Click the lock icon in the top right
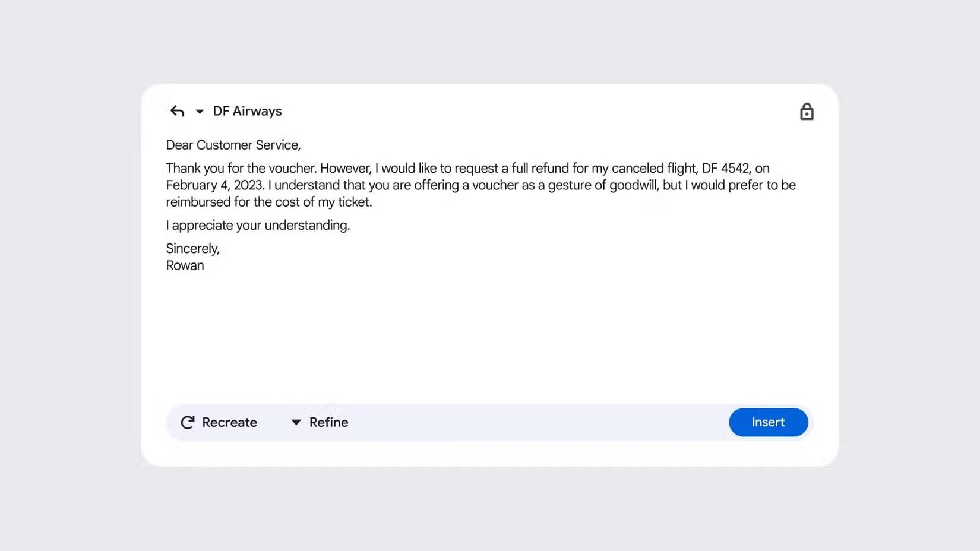The height and width of the screenshot is (551, 980). point(807,111)
